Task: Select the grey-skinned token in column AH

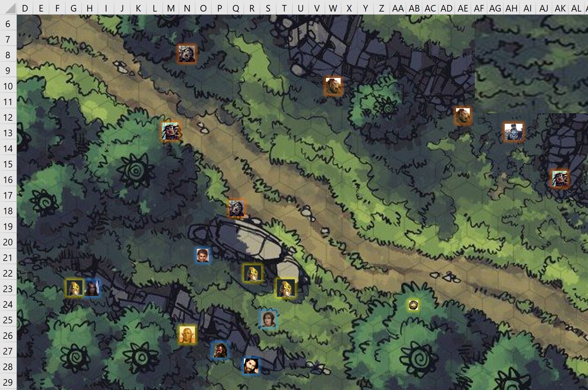Action: click(513, 132)
